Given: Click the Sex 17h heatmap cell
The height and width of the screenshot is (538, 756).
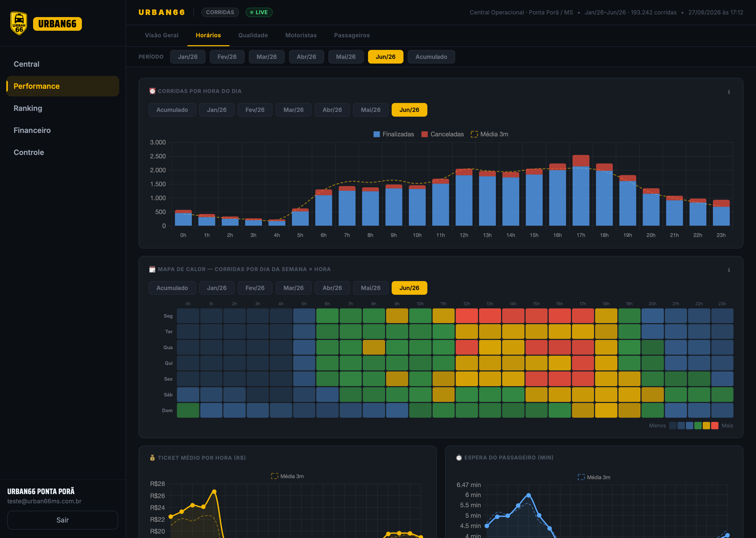Looking at the screenshot, I should click(583, 379).
